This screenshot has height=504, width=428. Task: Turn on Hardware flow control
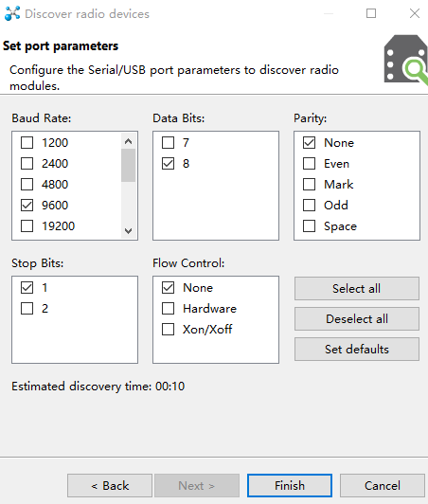[x=168, y=309]
